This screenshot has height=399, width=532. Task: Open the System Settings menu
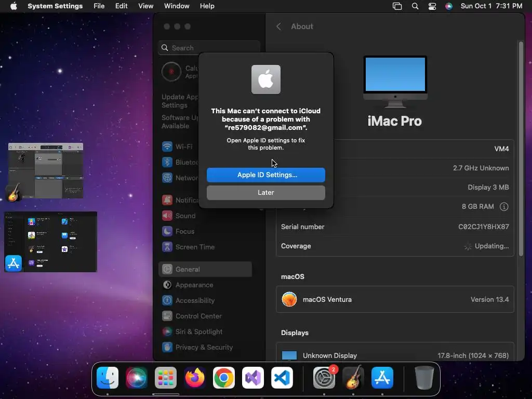pyautogui.click(x=55, y=6)
